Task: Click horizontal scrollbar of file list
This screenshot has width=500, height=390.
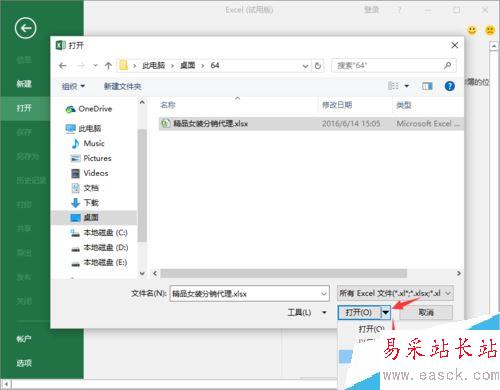Action: (283, 273)
